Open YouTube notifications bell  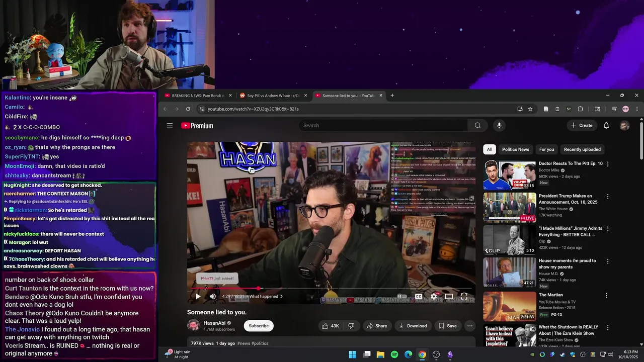[x=606, y=126]
